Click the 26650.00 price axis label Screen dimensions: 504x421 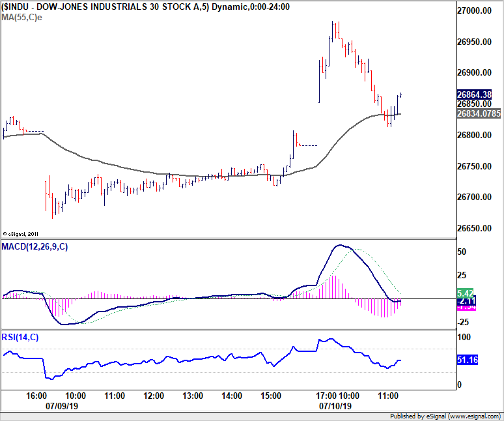pos(474,228)
